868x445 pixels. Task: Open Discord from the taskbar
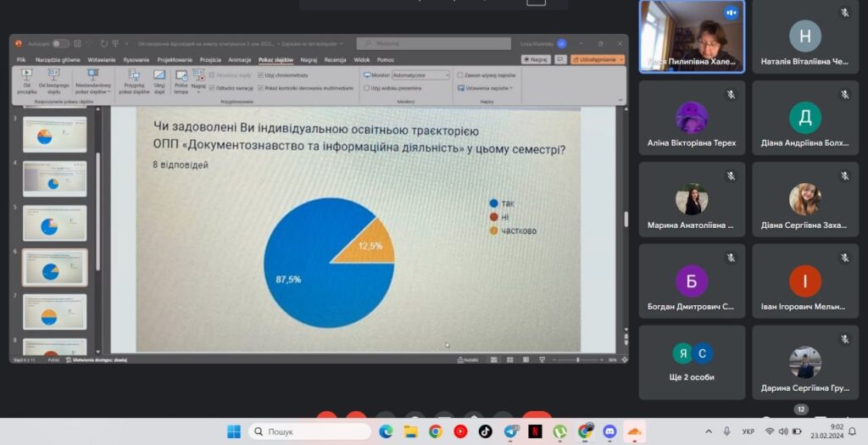pos(609,431)
